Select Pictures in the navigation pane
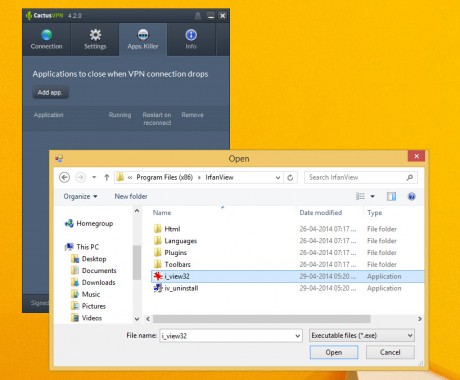This screenshot has width=460, height=380. [88, 306]
